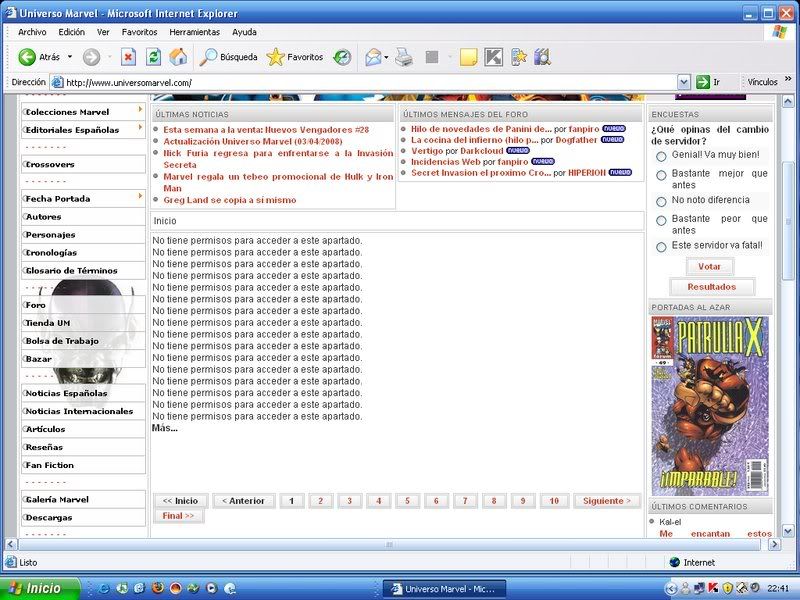Click red K antivirus tray icon
This screenshot has height=600, width=800.
click(x=713, y=588)
